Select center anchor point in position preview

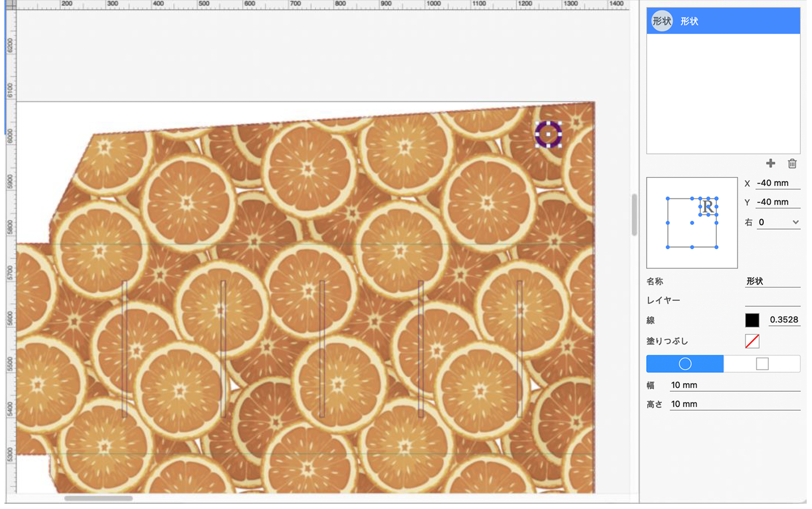[692, 223]
